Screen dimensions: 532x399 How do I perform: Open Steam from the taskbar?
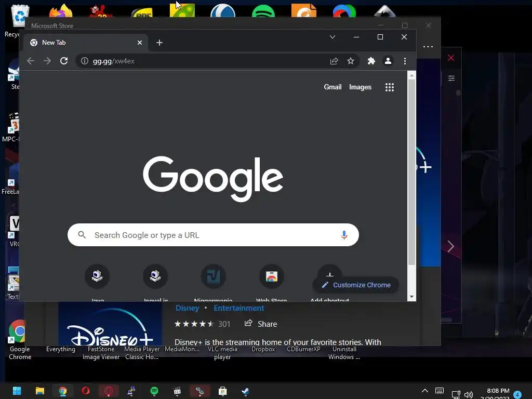tap(245, 391)
